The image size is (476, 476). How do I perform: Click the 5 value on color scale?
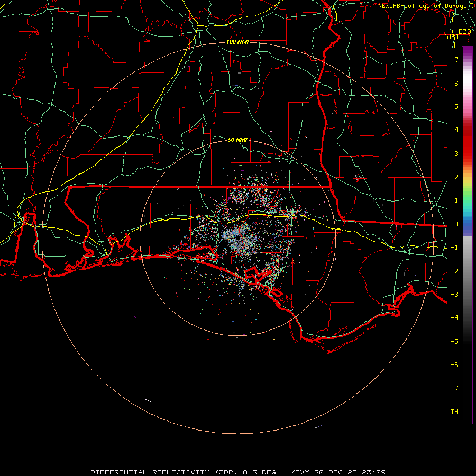coord(456,106)
